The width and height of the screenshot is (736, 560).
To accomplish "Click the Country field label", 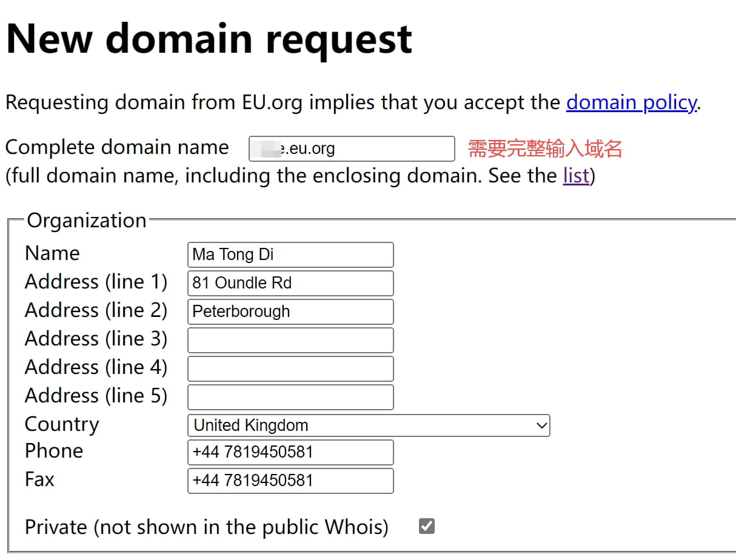I will [x=61, y=424].
